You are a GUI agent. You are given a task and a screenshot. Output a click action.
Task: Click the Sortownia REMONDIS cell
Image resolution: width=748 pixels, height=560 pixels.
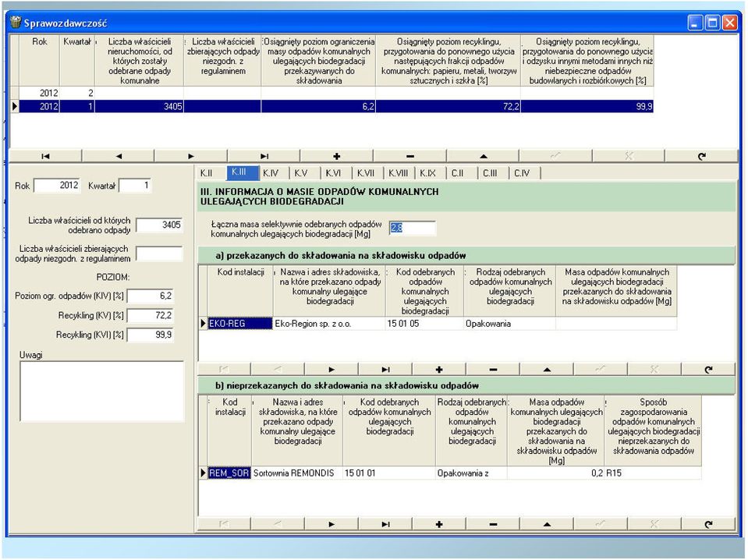coord(296,473)
